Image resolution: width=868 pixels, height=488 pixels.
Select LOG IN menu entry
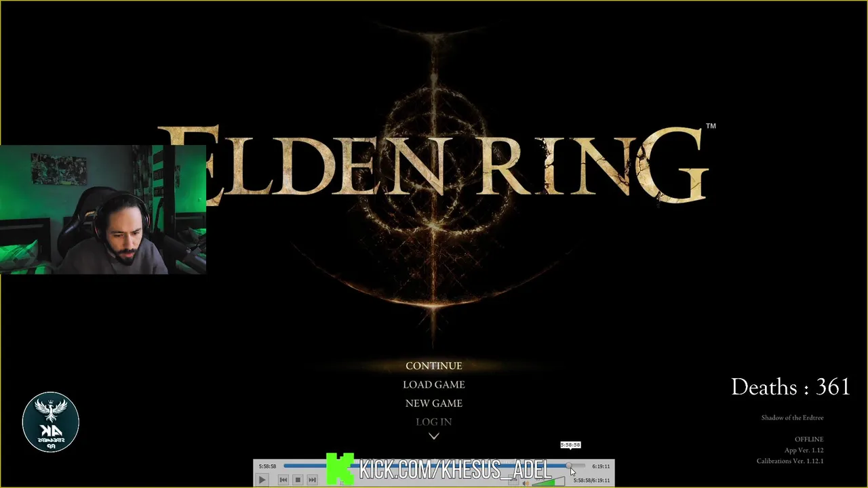click(x=433, y=422)
